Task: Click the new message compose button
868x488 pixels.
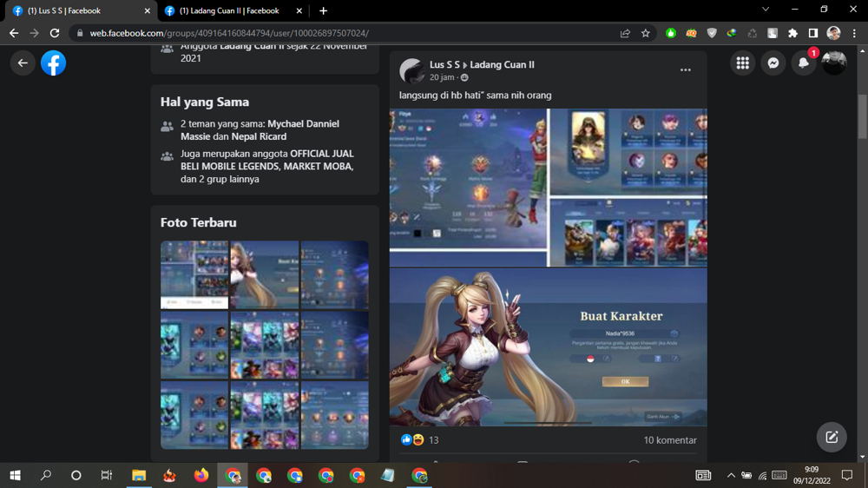Action: click(832, 437)
